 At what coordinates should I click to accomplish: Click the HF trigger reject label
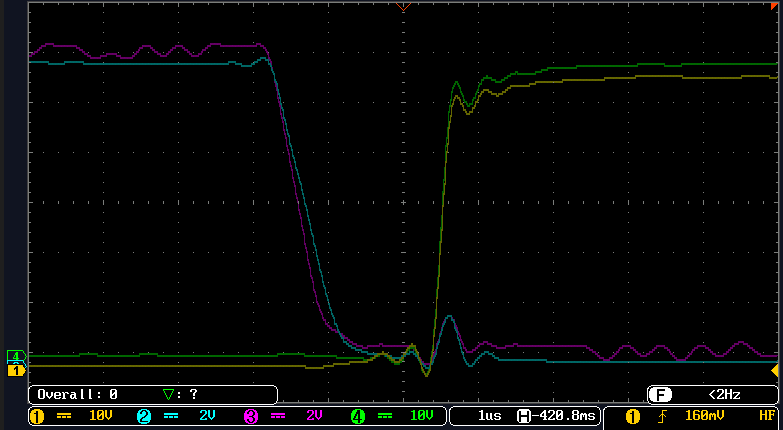767,416
